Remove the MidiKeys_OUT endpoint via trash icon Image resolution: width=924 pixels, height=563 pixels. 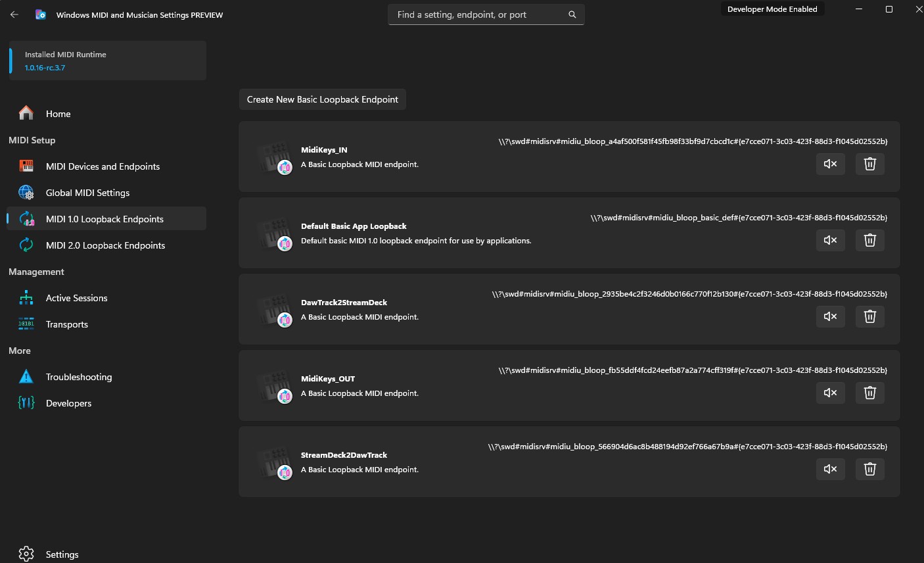(x=869, y=393)
